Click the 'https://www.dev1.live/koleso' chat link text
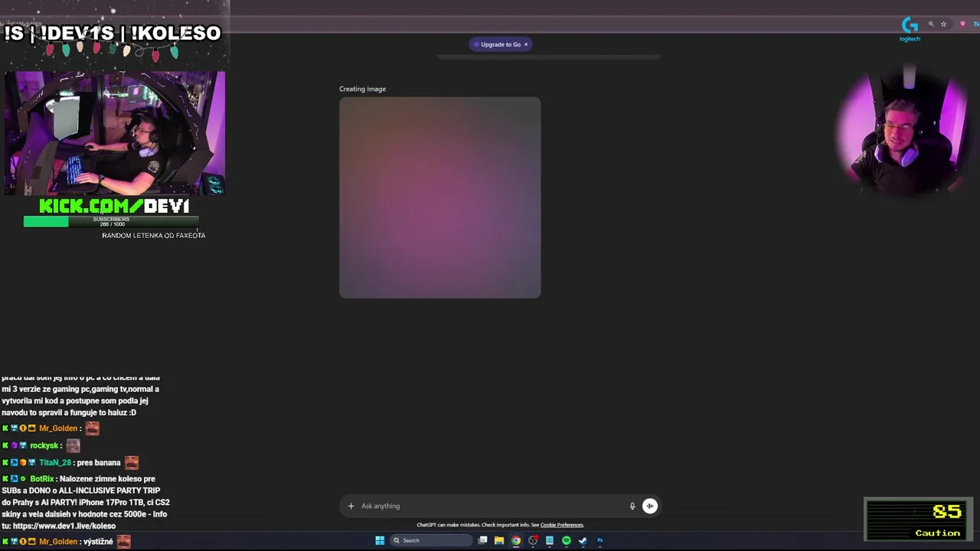This screenshot has height=551, width=980. [64, 527]
